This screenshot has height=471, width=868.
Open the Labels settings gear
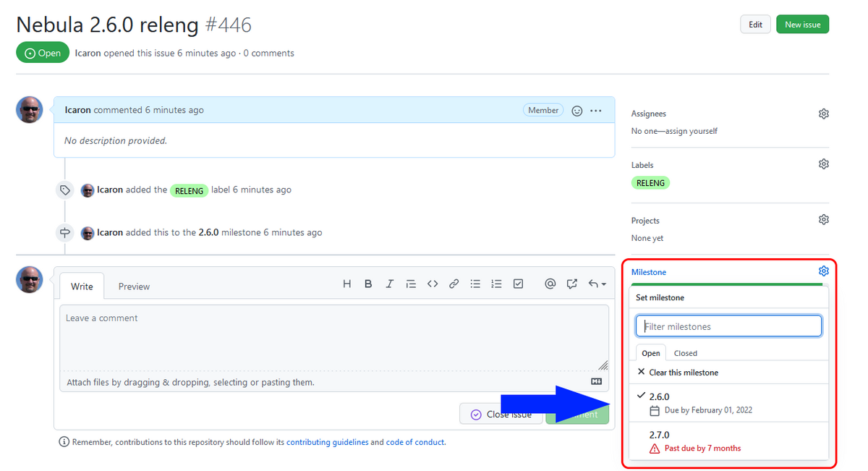pyautogui.click(x=823, y=164)
